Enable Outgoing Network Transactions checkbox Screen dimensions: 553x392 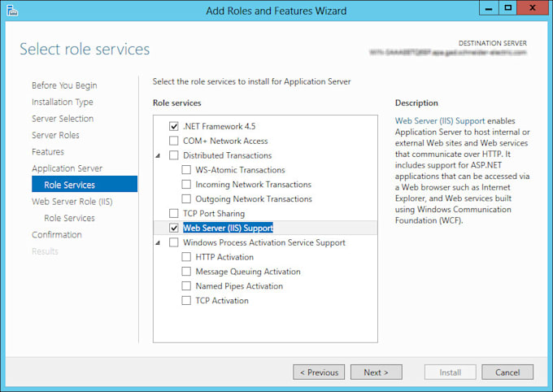[x=186, y=198]
